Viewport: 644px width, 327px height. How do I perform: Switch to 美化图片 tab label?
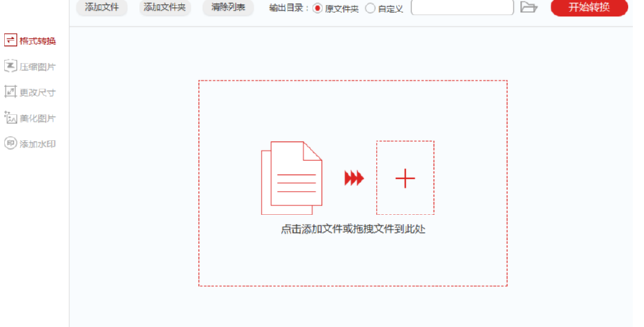(x=37, y=118)
